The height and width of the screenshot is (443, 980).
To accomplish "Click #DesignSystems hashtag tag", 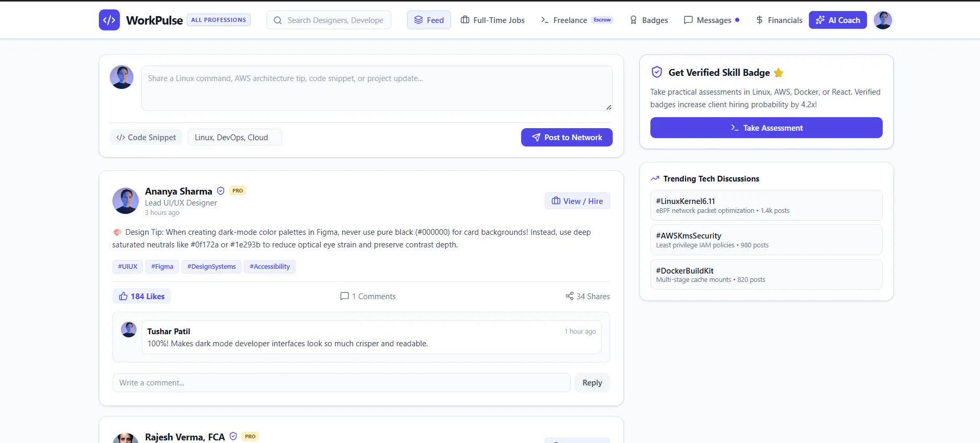I will [x=211, y=266].
